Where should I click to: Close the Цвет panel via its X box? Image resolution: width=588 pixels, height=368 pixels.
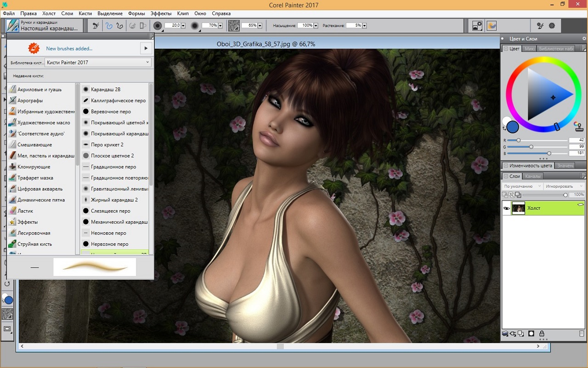[x=506, y=49]
